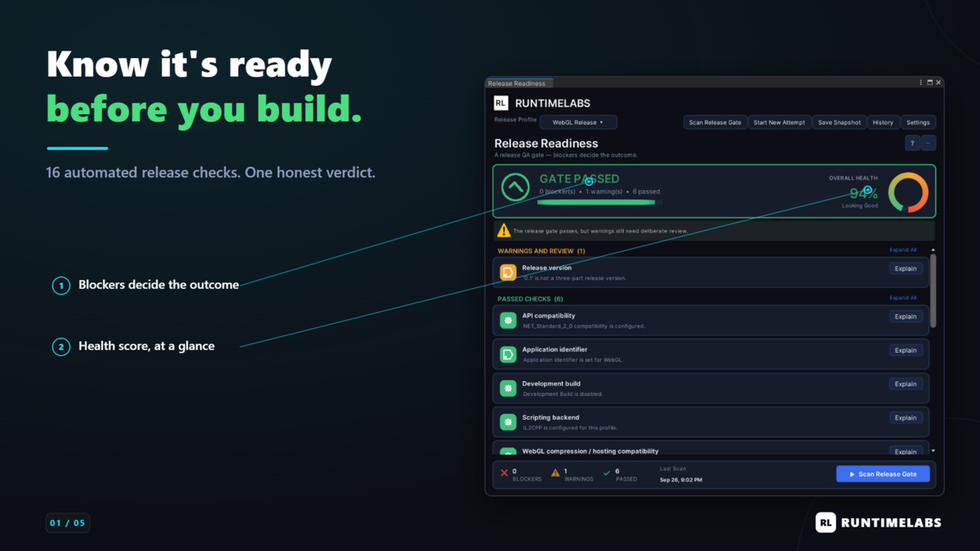The width and height of the screenshot is (980, 551).
Task: Open Settings from the toolbar
Action: [918, 122]
